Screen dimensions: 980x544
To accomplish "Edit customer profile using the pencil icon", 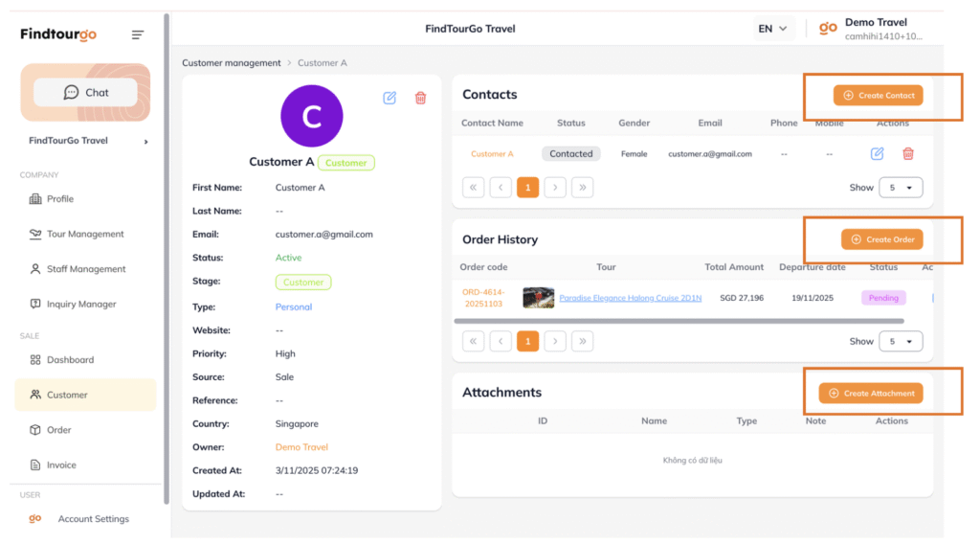I will click(390, 98).
